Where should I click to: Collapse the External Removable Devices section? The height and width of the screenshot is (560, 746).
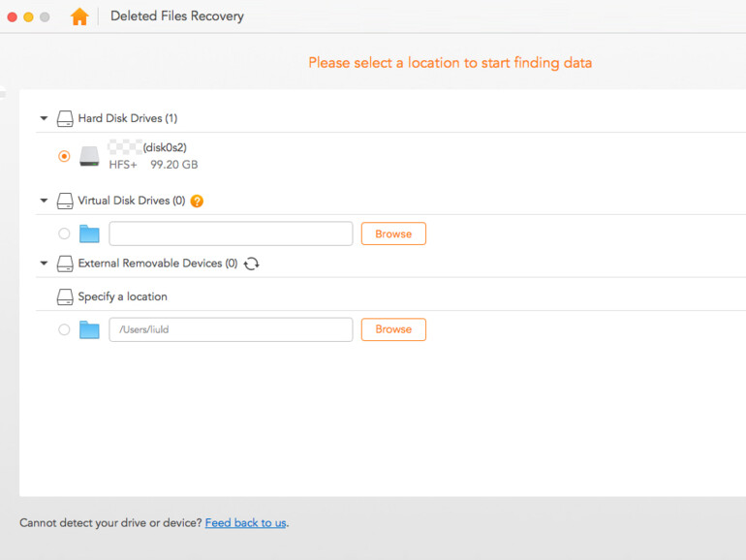tap(44, 264)
